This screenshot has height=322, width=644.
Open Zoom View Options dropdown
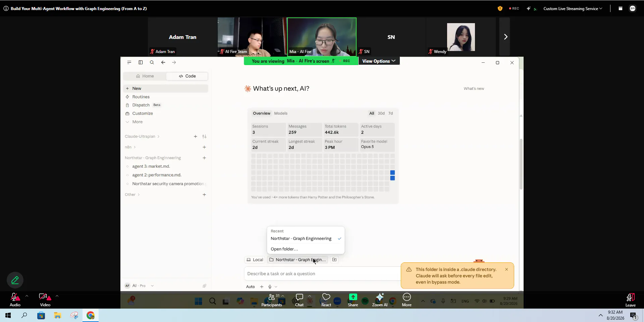379,61
